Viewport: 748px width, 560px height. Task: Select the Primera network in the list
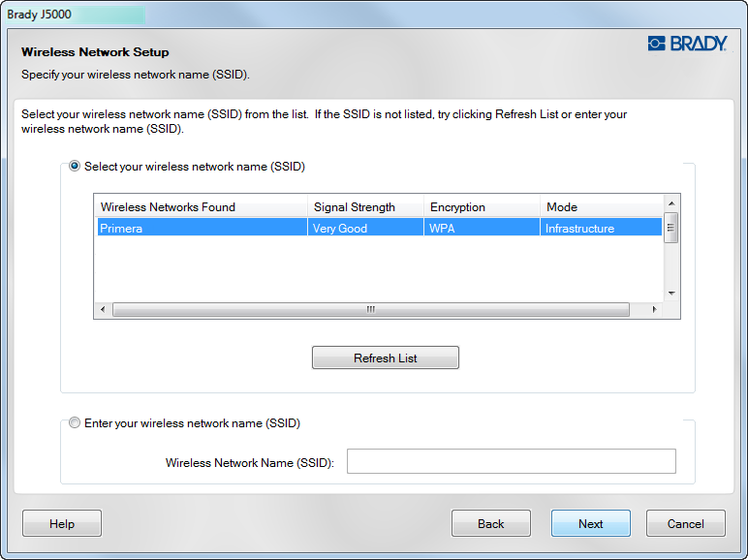(x=201, y=229)
